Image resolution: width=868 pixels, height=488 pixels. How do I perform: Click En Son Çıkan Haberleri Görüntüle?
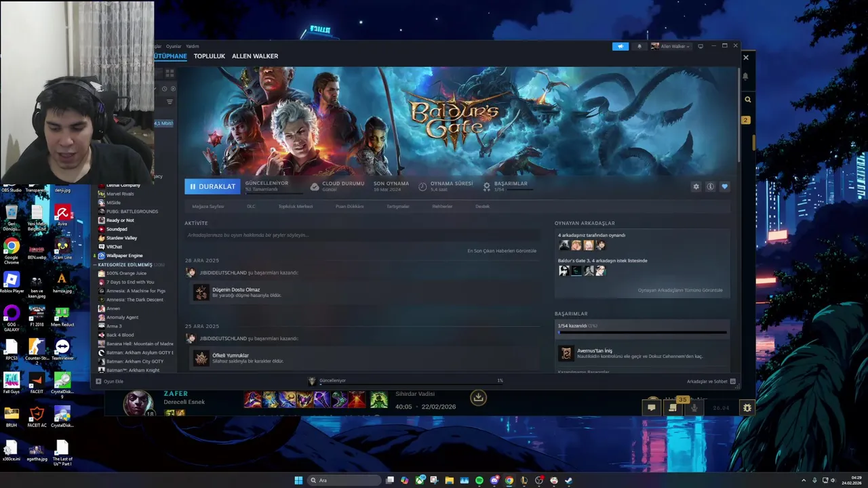tap(502, 251)
